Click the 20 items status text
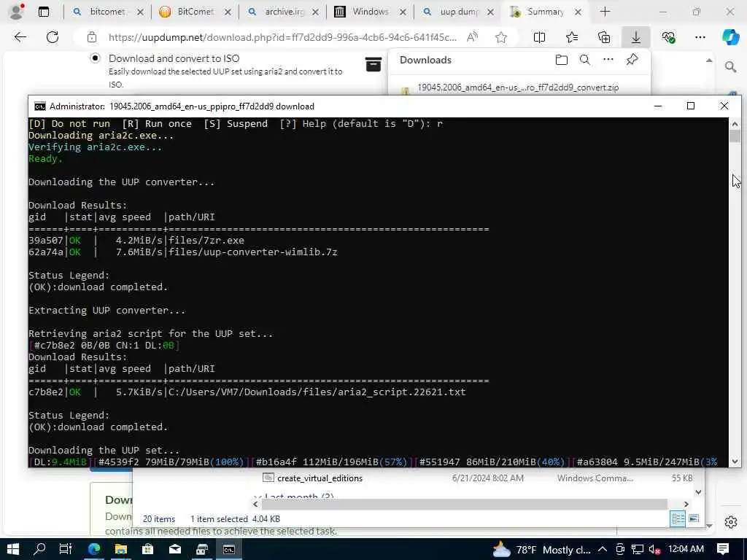Viewport: 747px width, 560px height. (158, 519)
